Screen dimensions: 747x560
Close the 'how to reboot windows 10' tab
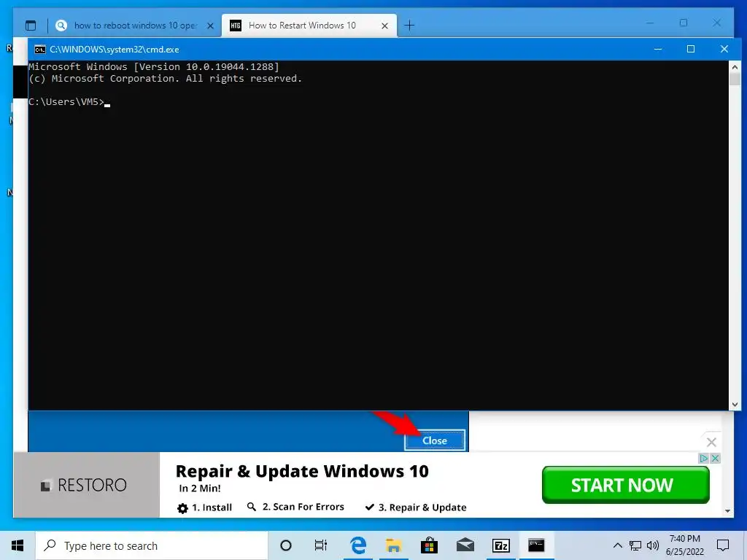point(210,26)
